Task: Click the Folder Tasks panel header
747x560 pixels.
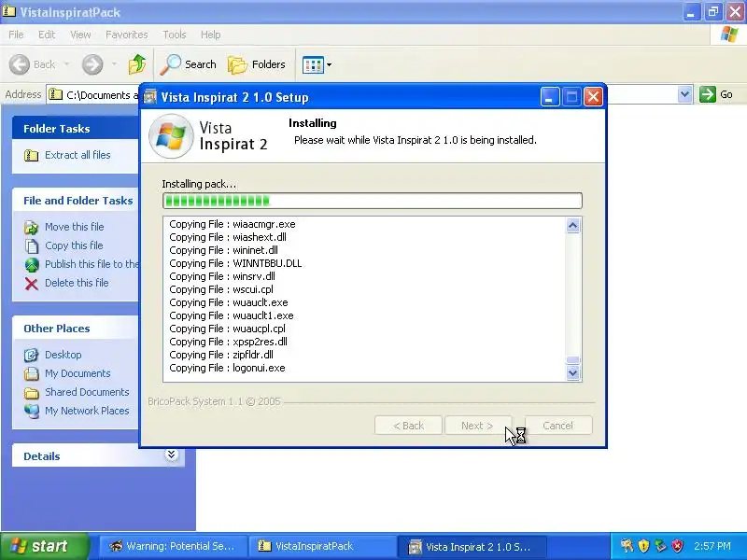Action: [x=77, y=129]
